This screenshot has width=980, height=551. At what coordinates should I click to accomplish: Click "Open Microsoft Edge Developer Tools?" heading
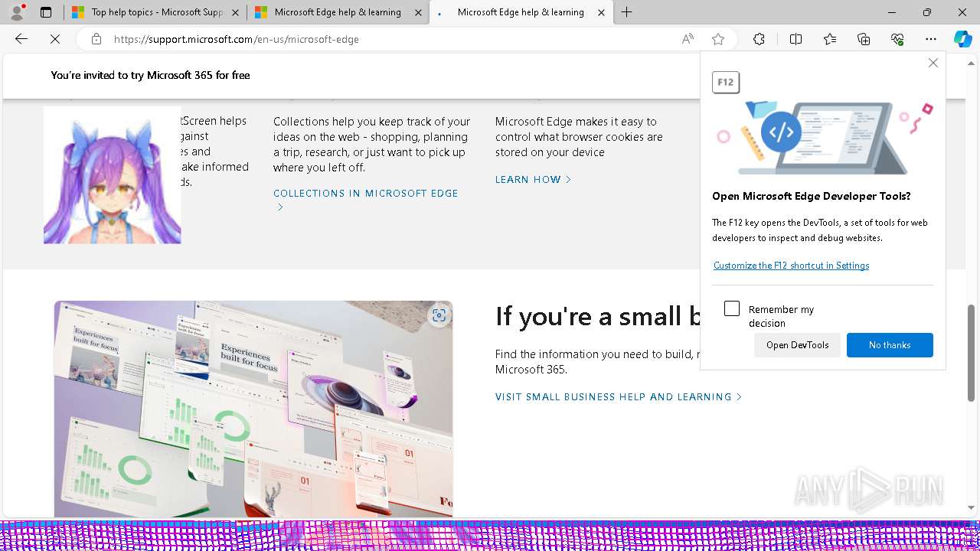[812, 196]
